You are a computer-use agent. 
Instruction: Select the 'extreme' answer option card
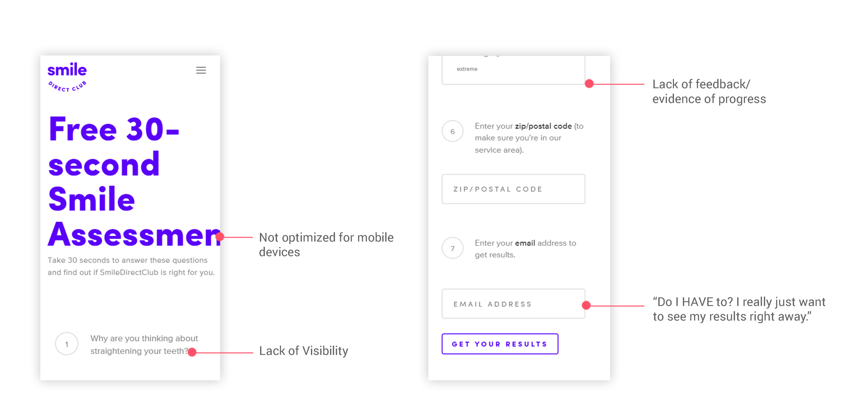[513, 70]
